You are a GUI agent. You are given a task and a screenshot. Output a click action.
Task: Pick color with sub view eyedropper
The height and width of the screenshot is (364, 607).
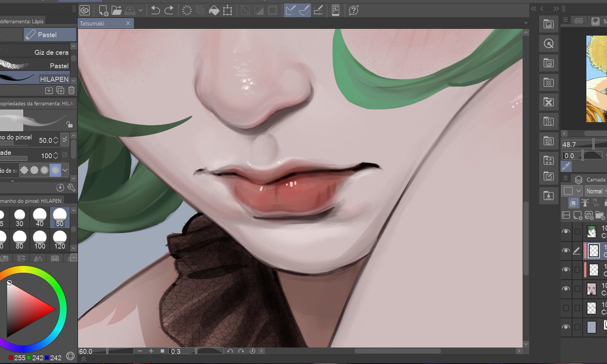tap(567, 166)
